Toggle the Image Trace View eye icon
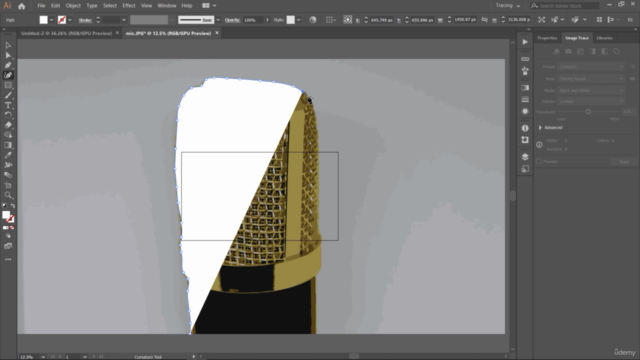The width and height of the screenshot is (640, 360). 632,79
